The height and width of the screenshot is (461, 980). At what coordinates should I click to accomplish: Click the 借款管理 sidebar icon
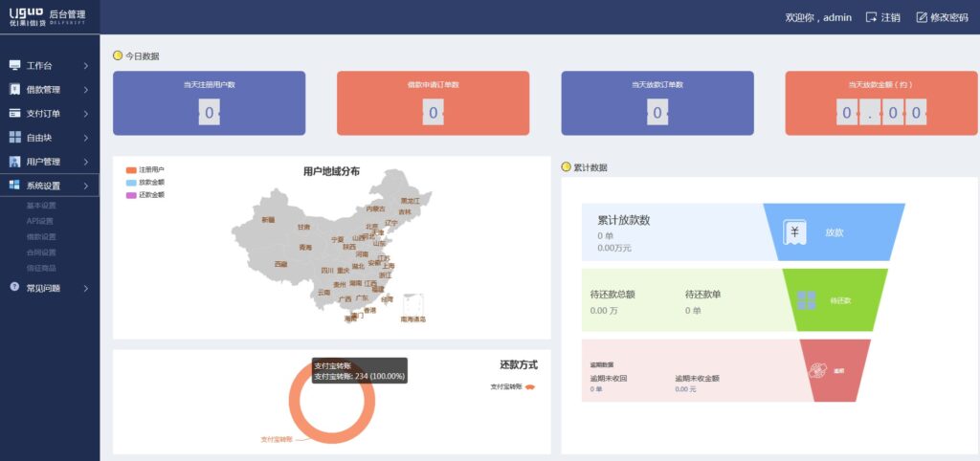pos(15,89)
